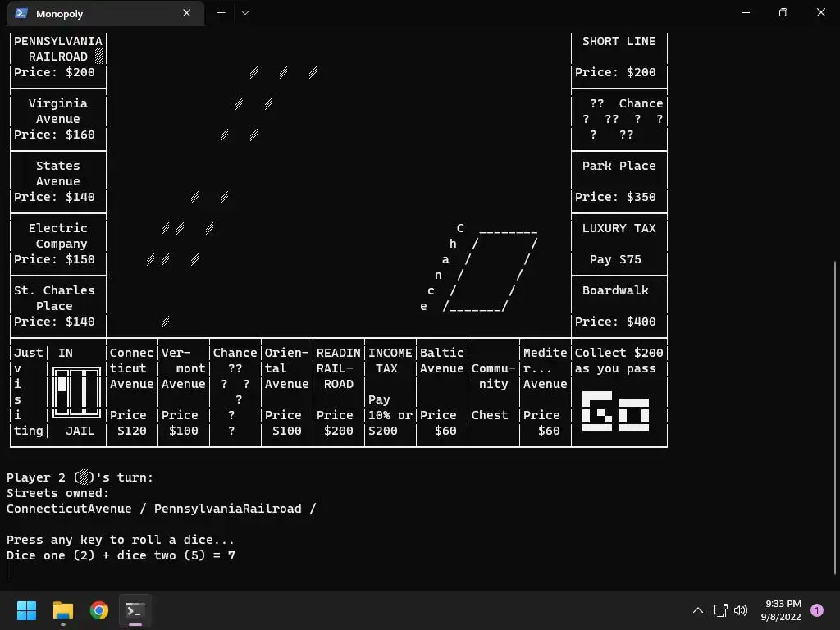
Task: Click the Oriental Avenue board cell
Action: coord(286,392)
